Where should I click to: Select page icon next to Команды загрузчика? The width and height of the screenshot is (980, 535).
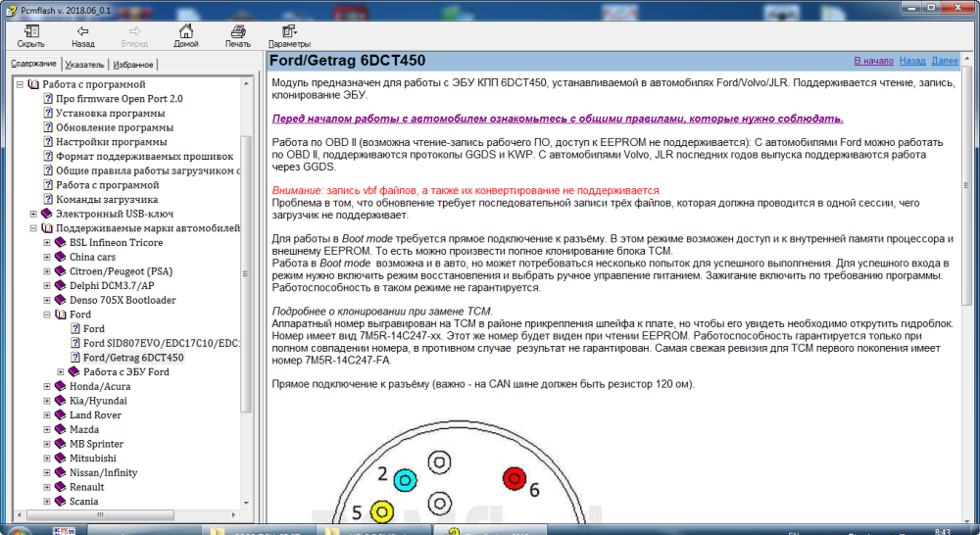coord(48,199)
